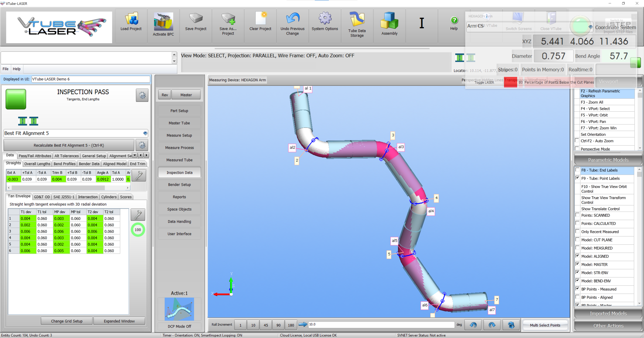Click the Recalculate Best Fit Alignment 5 button
This screenshot has width=644, height=338.
click(x=69, y=145)
